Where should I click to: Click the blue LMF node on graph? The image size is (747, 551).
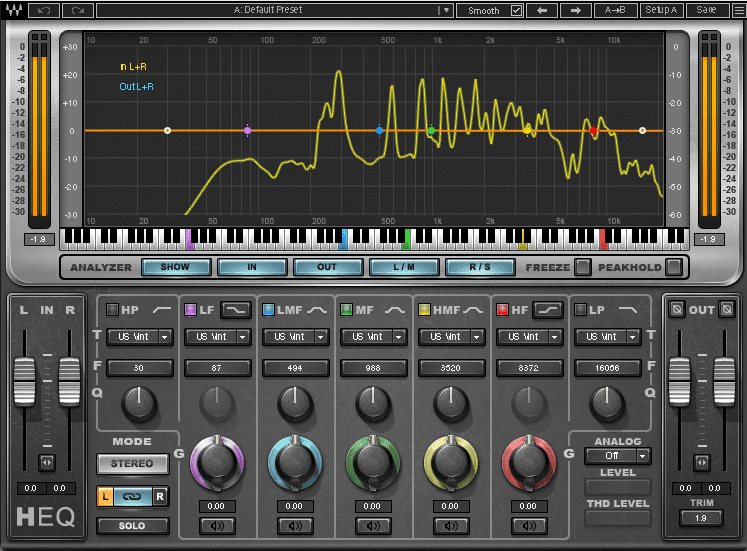[379, 130]
